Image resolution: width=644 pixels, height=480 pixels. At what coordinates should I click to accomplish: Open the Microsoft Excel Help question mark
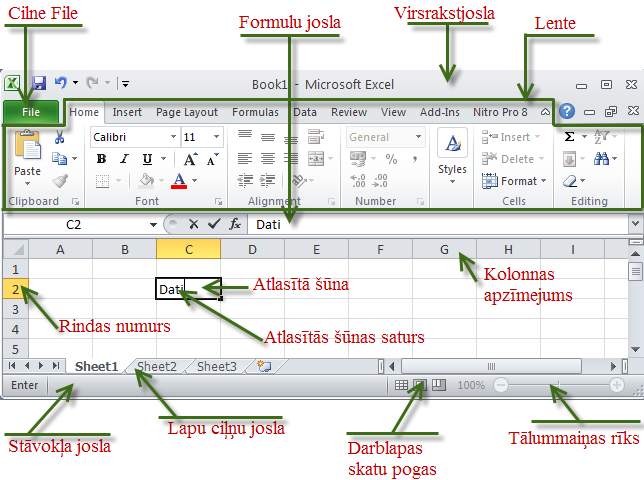pos(567,112)
